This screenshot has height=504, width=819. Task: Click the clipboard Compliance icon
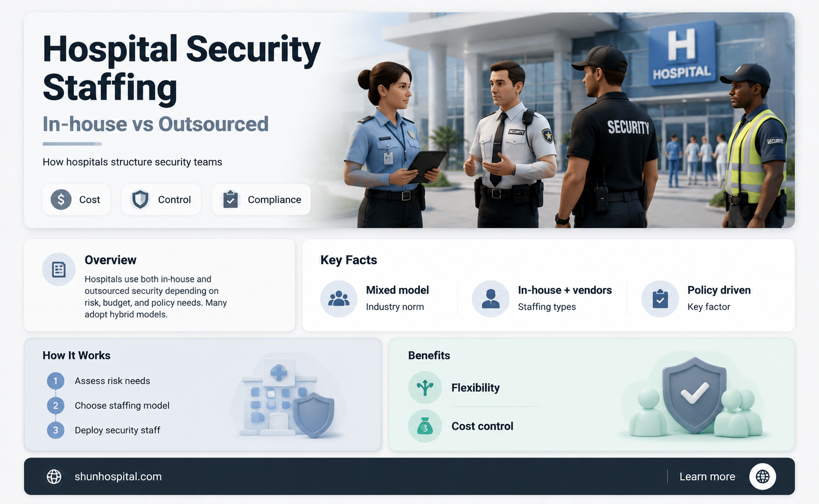pyautogui.click(x=230, y=199)
